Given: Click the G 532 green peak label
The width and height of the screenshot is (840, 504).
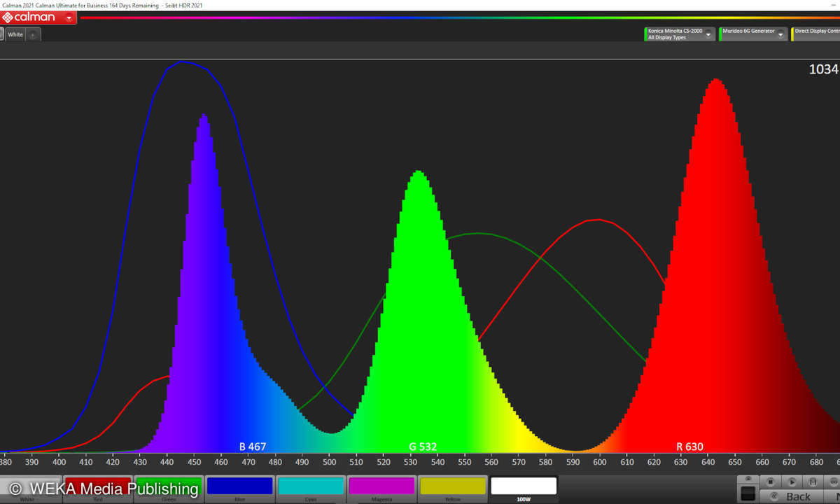Looking at the screenshot, I should click(x=423, y=447).
